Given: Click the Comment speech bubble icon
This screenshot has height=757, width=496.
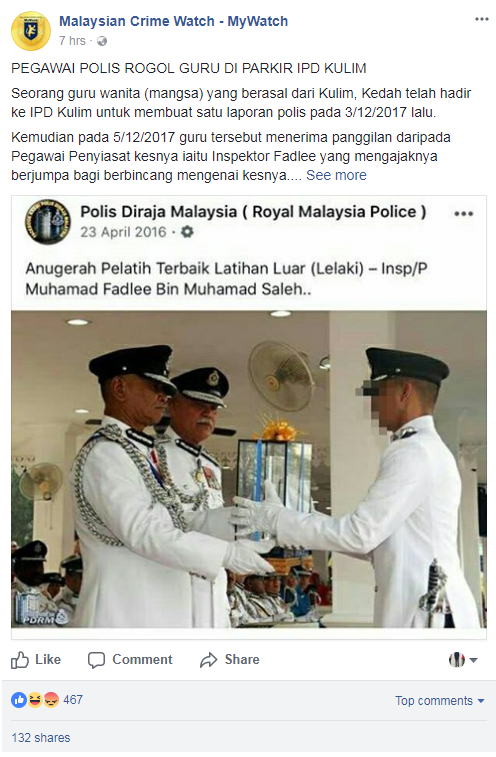Looking at the screenshot, I should tap(96, 660).
